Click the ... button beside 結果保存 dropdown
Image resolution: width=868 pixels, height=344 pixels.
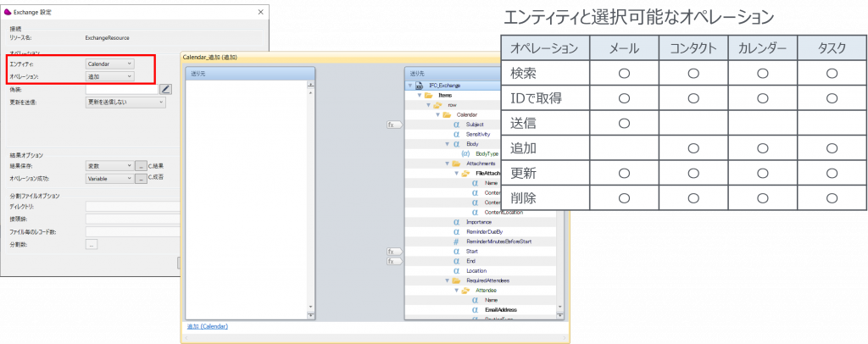click(x=141, y=166)
